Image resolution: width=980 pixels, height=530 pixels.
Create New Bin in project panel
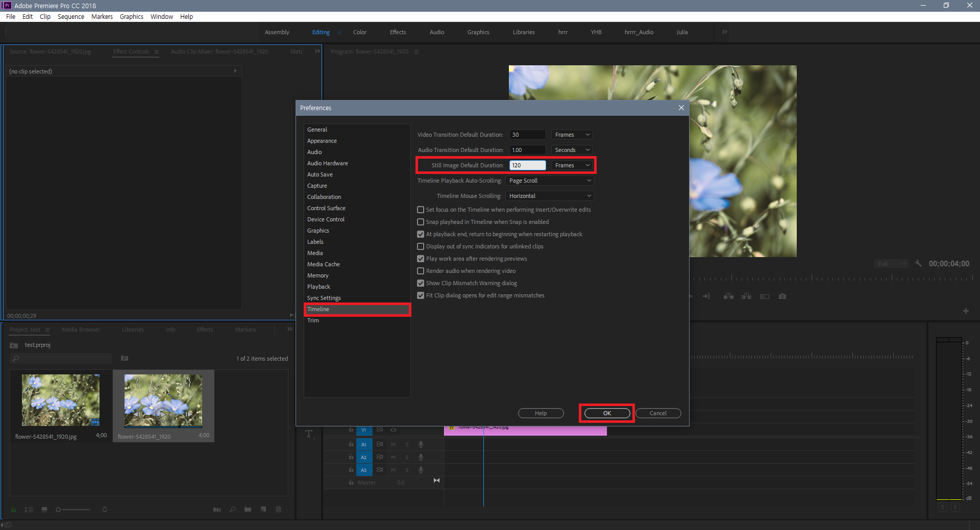point(248,510)
